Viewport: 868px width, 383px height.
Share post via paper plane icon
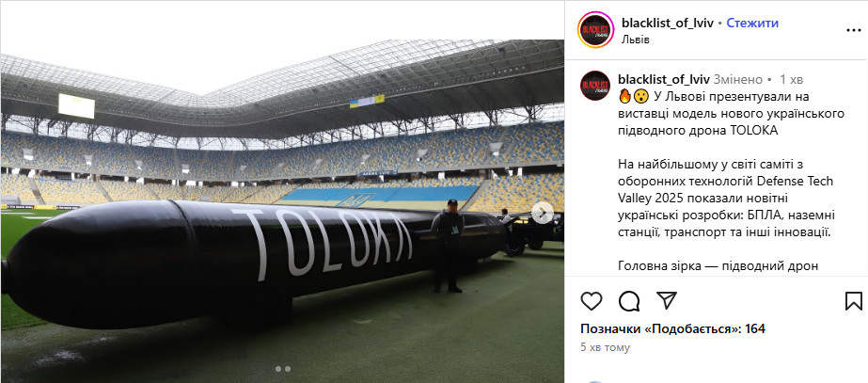pos(667,300)
